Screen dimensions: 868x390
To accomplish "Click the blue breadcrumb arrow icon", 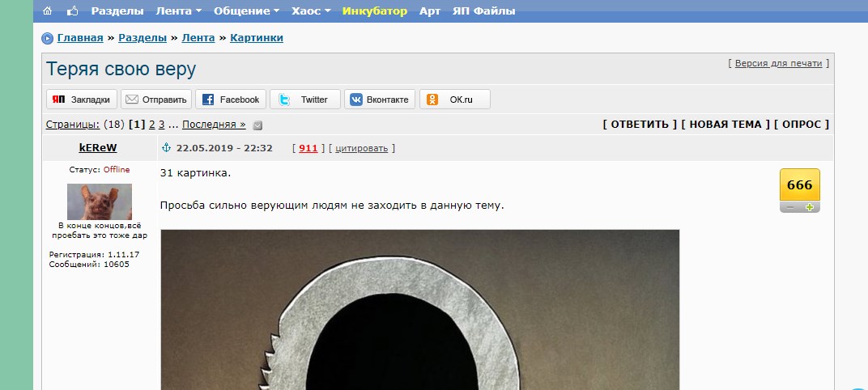I will [47, 39].
